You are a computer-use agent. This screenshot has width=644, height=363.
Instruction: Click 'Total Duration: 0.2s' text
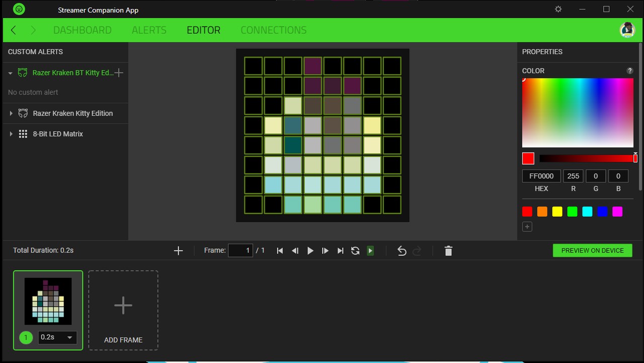click(x=43, y=250)
